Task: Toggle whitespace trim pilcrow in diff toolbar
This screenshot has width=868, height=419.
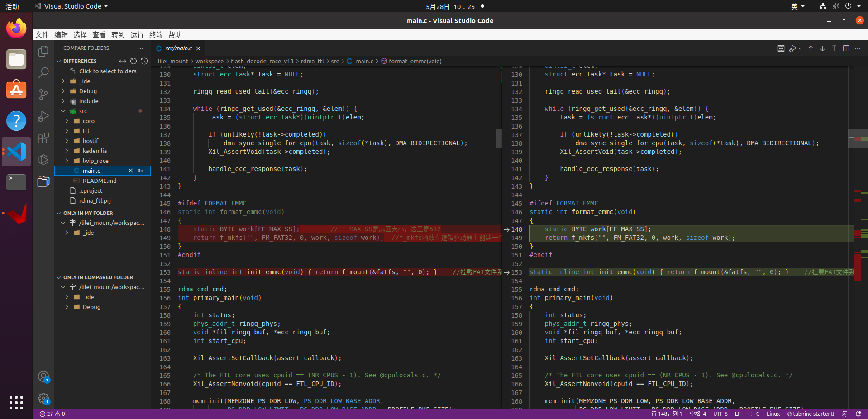Action: pos(834,48)
